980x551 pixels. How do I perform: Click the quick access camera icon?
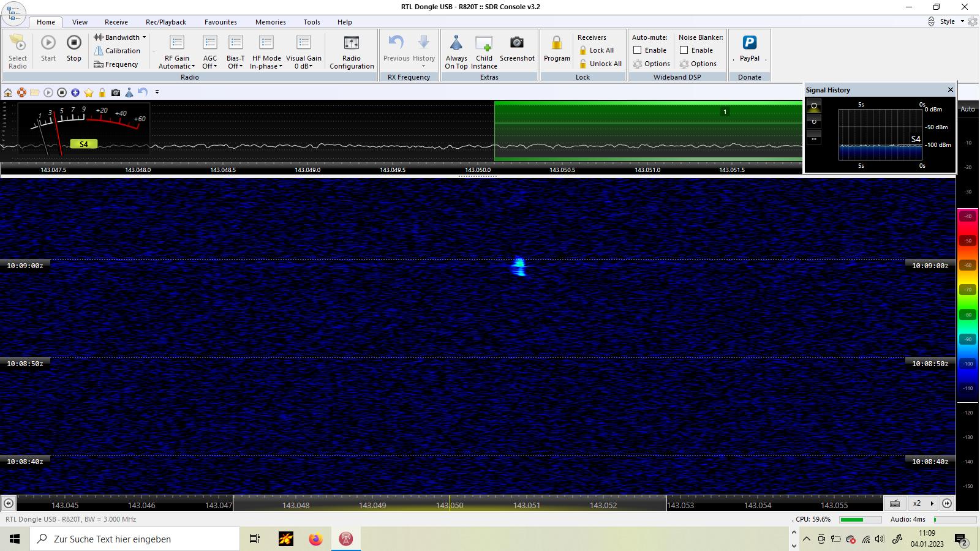(x=116, y=92)
